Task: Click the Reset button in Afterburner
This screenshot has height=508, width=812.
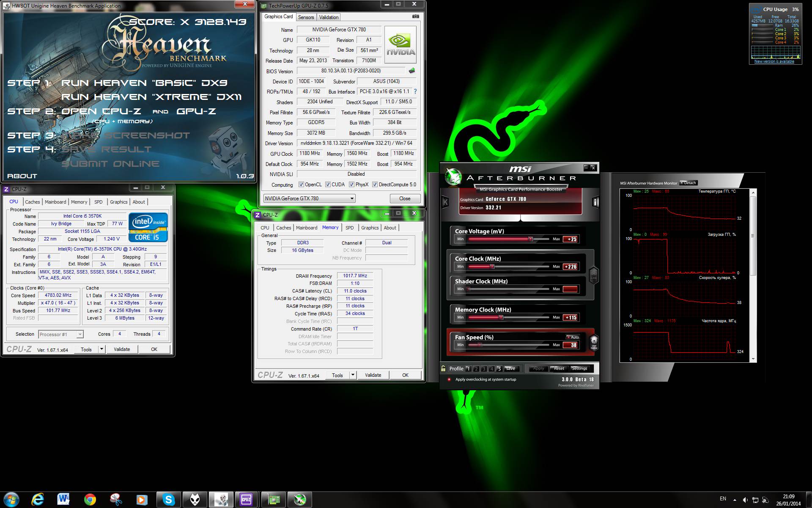Action: (559, 369)
